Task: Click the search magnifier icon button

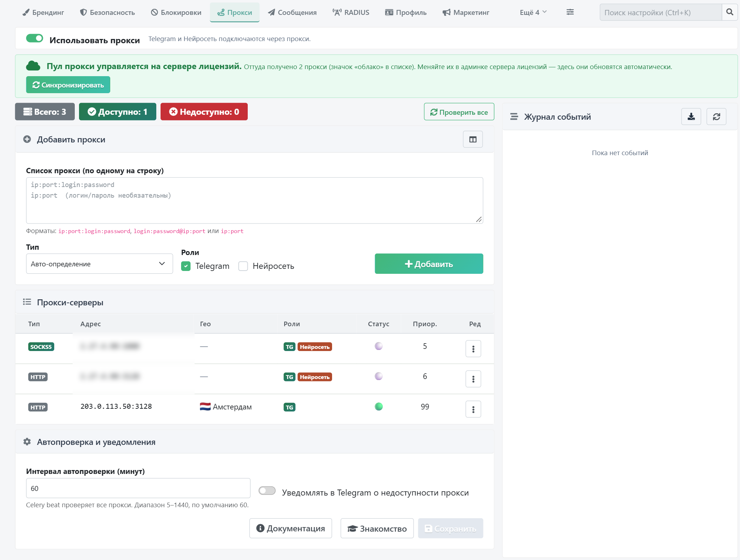Action: click(x=729, y=12)
